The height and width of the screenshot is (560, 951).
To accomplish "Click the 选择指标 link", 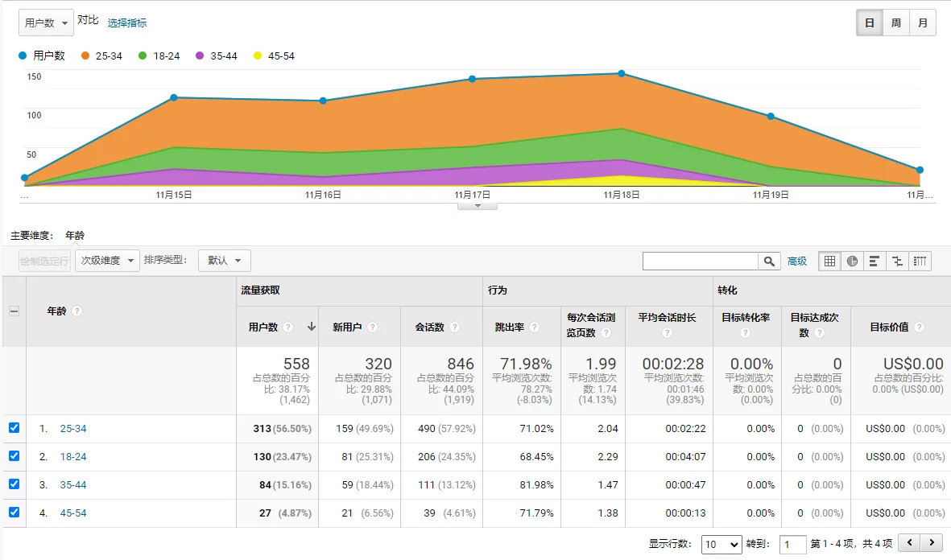I will pyautogui.click(x=127, y=23).
